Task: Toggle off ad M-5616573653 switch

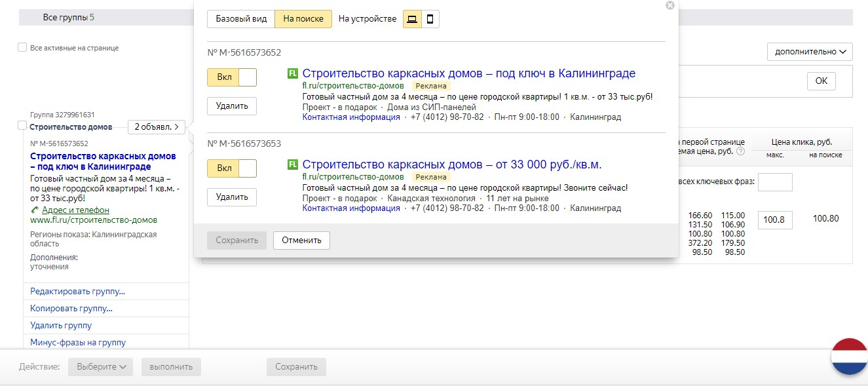Action: pyautogui.click(x=232, y=168)
